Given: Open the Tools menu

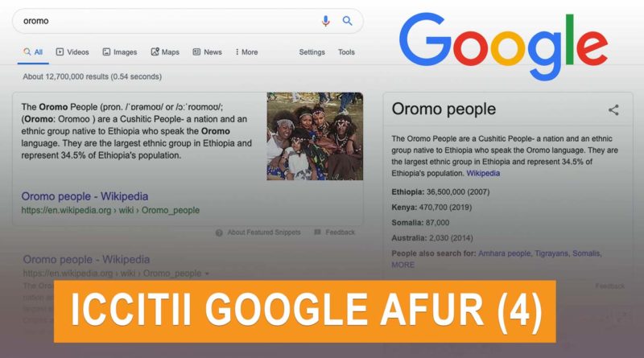Looking at the screenshot, I should pyautogui.click(x=346, y=52).
